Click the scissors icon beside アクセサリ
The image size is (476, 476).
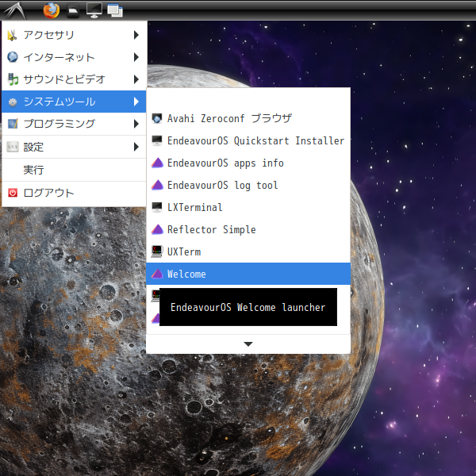[12, 35]
